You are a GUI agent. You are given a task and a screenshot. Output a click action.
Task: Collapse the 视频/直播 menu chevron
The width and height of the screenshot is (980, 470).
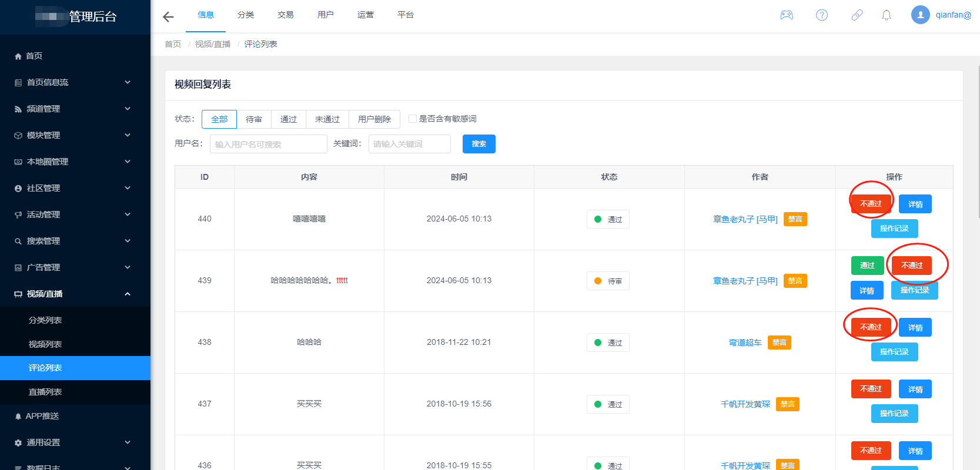click(x=128, y=294)
